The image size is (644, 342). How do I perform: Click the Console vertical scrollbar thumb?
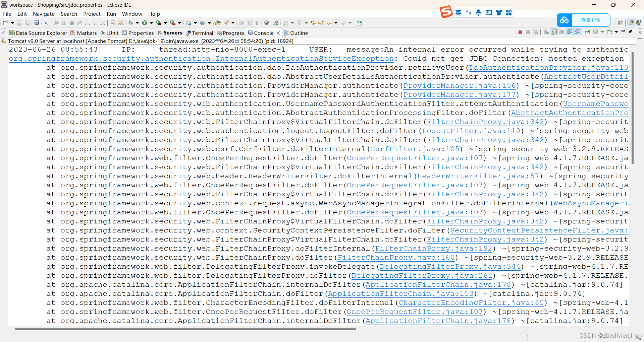[633, 108]
